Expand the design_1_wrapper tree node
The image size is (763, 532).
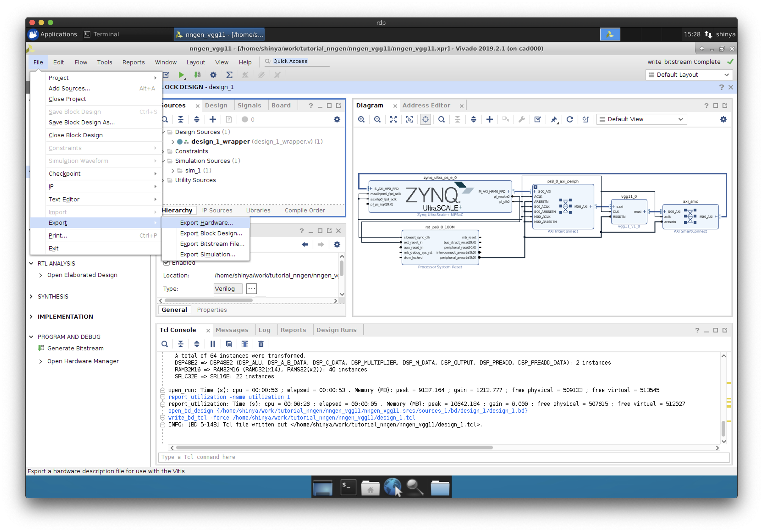(x=173, y=142)
